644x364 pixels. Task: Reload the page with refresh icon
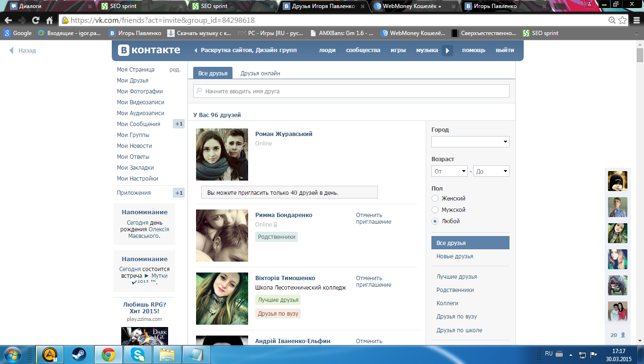tap(36, 20)
